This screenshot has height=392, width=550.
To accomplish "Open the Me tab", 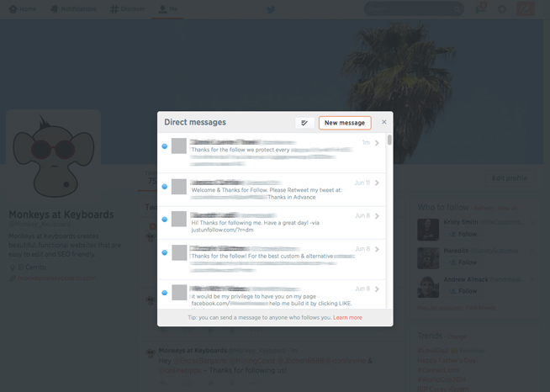I will pos(167,8).
